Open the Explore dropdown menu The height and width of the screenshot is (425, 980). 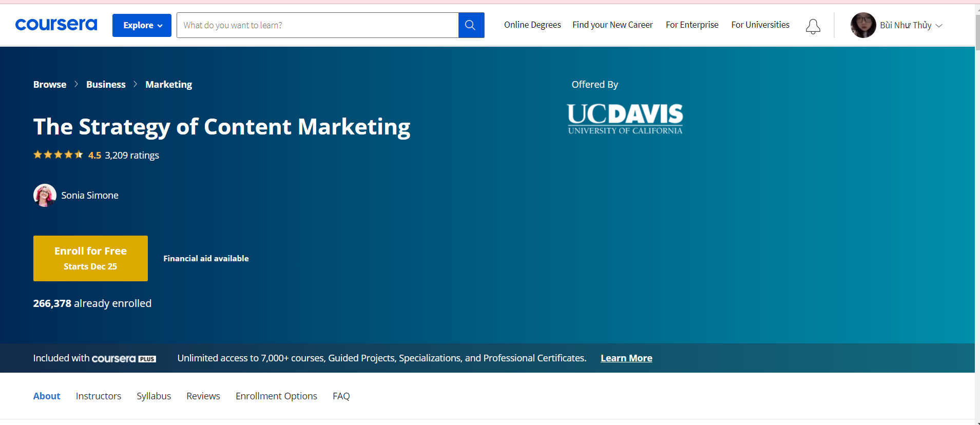click(142, 25)
